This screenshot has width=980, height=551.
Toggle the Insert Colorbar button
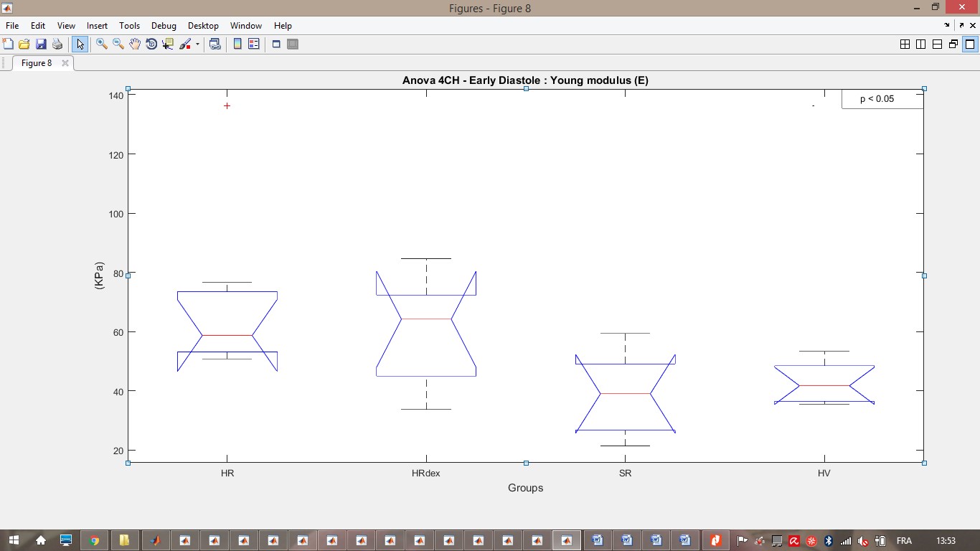(x=237, y=44)
